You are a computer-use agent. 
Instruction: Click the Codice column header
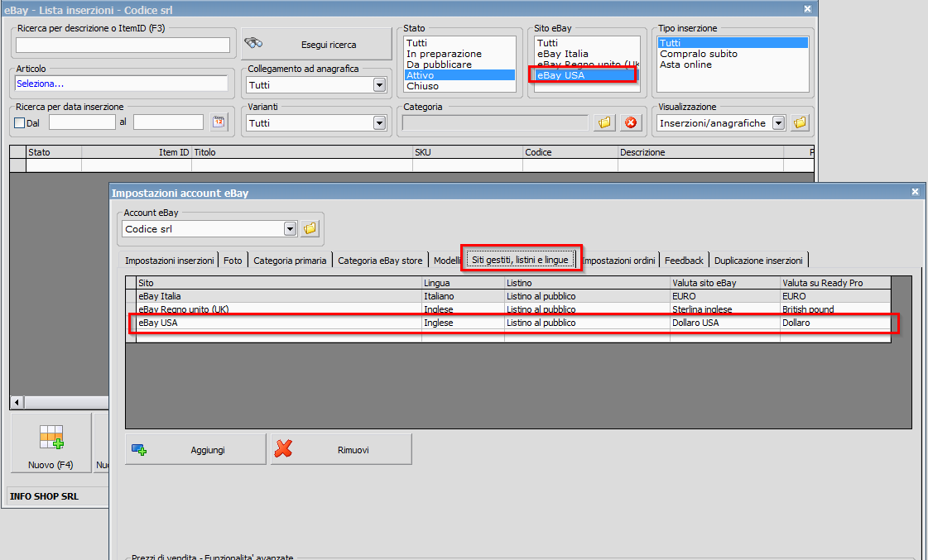point(570,152)
